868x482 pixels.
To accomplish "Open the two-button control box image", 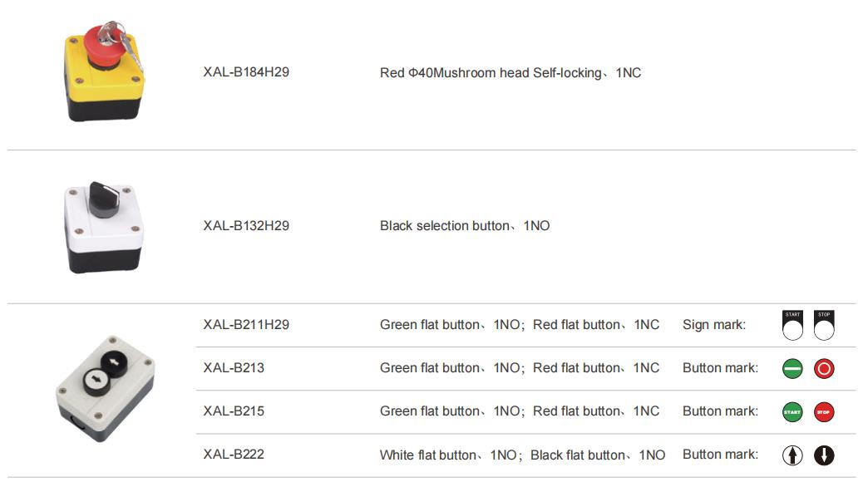I will [106, 388].
